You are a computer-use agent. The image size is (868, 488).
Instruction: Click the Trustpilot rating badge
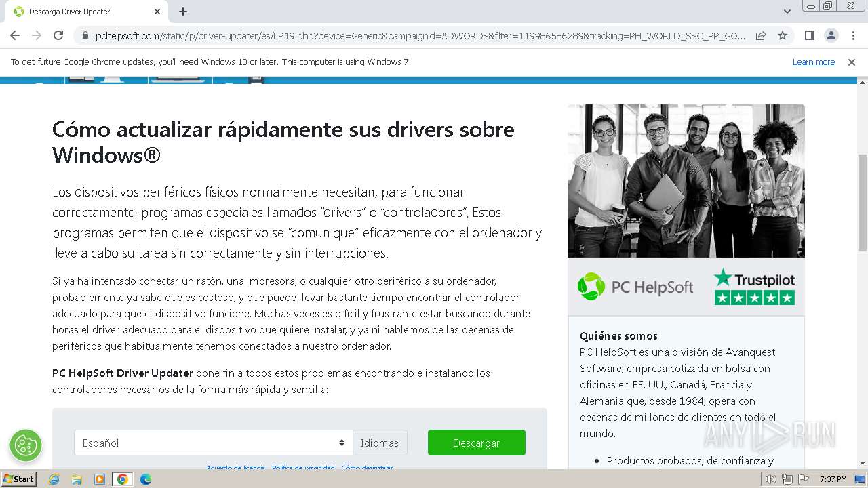tap(755, 287)
